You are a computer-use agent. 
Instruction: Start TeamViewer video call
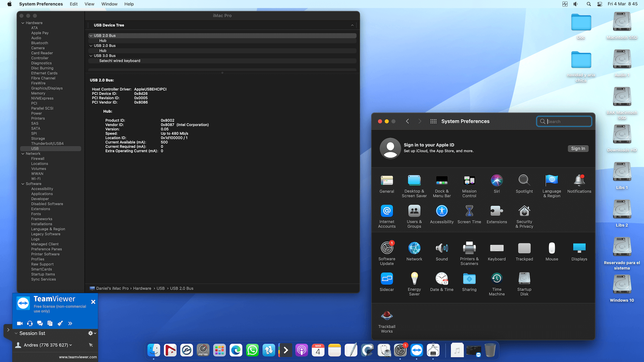[20, 323]
